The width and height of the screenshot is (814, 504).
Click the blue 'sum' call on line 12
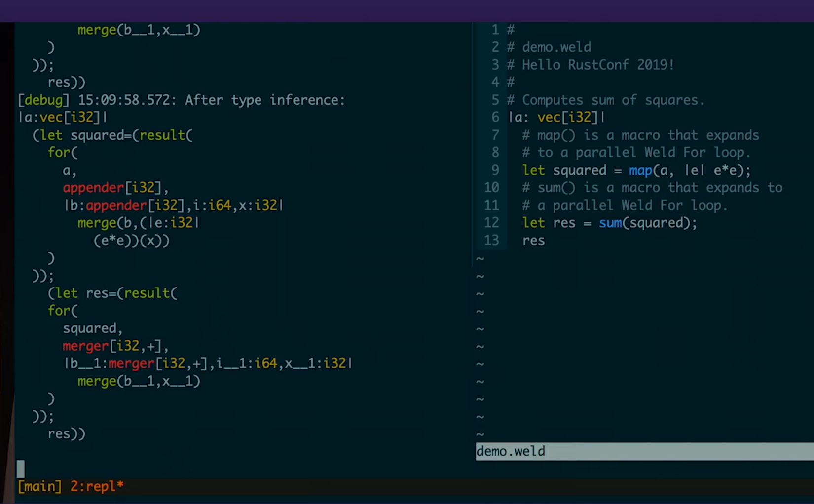point(610,223)
